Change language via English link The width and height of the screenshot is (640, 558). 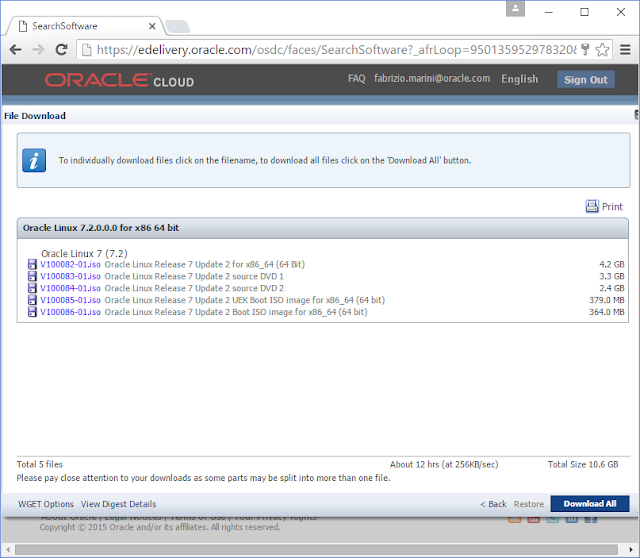click(x=520, y=79)
